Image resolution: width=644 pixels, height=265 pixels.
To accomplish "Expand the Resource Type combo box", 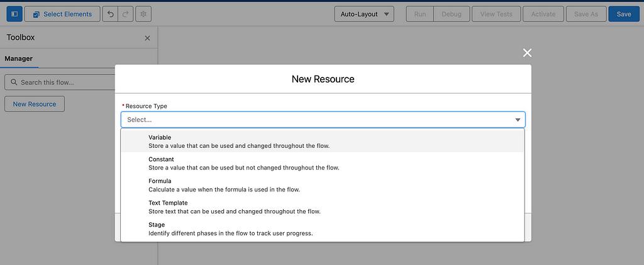I will coord(314,120).
